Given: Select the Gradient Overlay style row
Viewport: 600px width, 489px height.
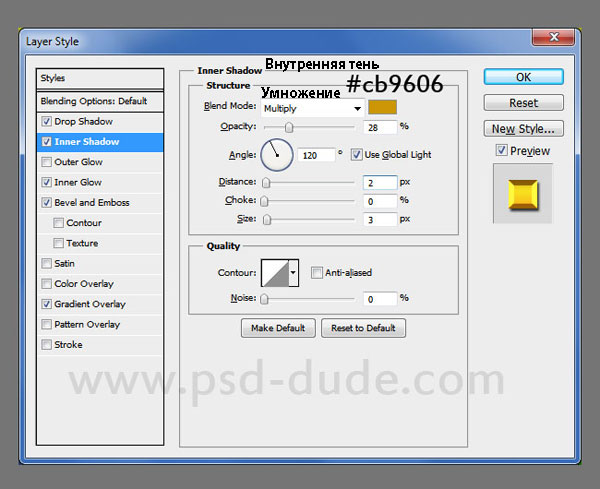Looking at the screenshot, I should click(x=100, y=304).
